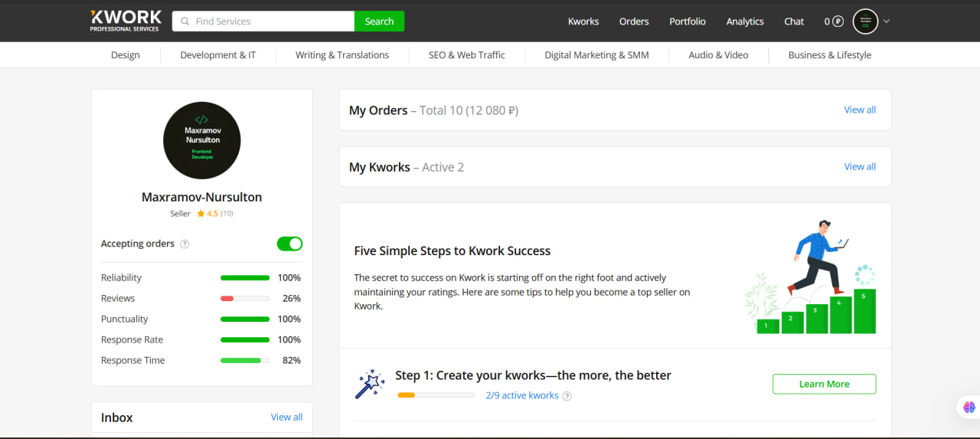Viewport: 980px width, 439px height.
Task: Click the brain extension icon at right edge
Action: [x=969, y=408]
